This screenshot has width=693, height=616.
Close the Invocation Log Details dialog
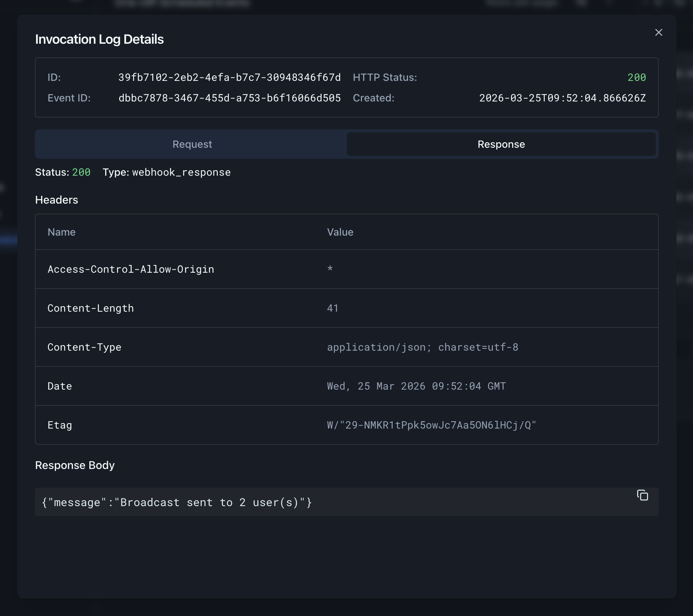coord(658,32)
